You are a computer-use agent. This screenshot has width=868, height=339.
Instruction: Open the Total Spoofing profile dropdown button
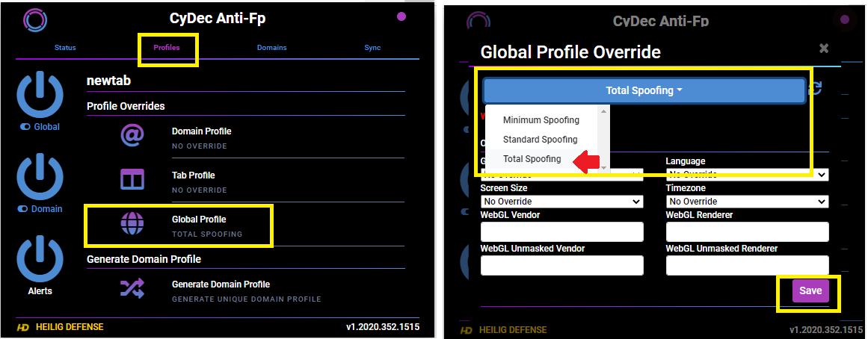click(x=644, y=90)
